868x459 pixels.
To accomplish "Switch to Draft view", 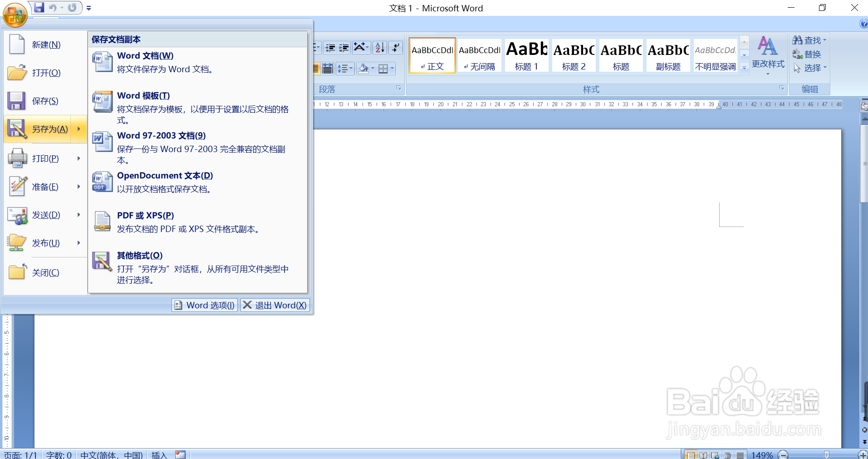I will pyautogui.click(x=740, y=454).
